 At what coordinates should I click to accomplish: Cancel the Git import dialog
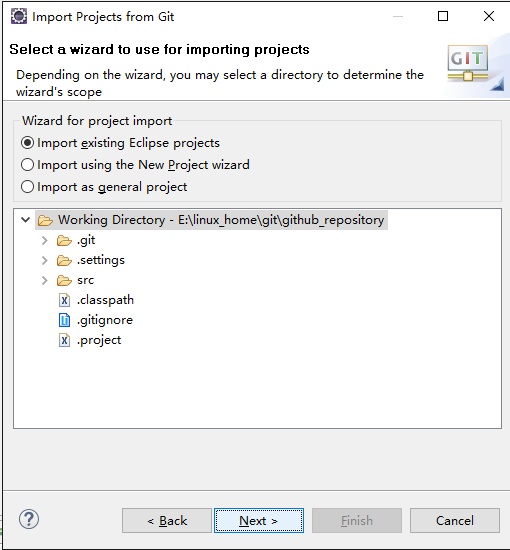tap(455, 521)
